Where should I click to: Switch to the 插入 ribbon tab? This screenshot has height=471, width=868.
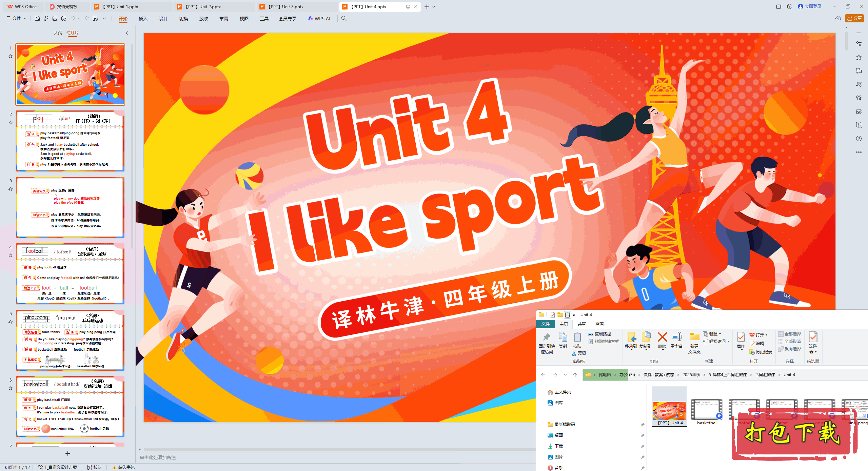click(x=143, y=19)
